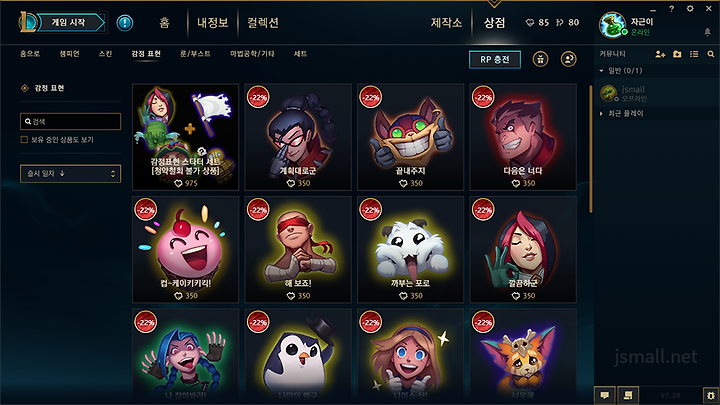Click the friend search magnifier icon
Screen dimensions: 720x405
pyautogui.click(x=711, y=54)
